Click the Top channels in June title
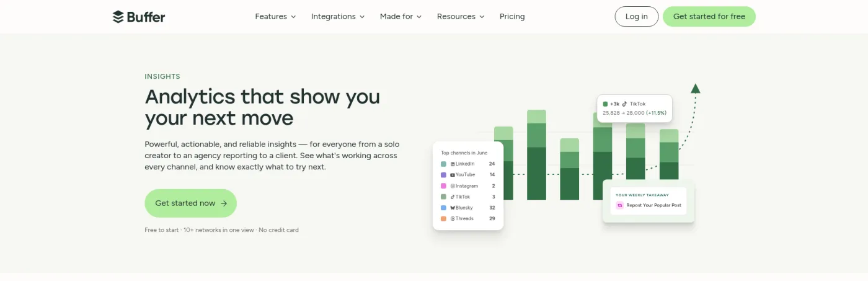This screenshot has width=868, height=281. coord(464,153)
